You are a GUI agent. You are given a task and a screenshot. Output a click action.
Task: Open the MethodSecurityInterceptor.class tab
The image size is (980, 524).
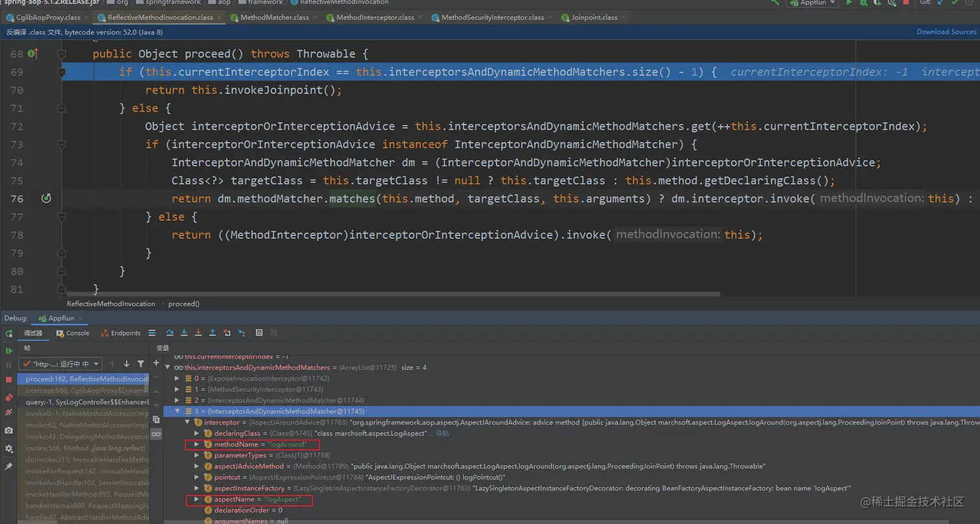(493, 18)
